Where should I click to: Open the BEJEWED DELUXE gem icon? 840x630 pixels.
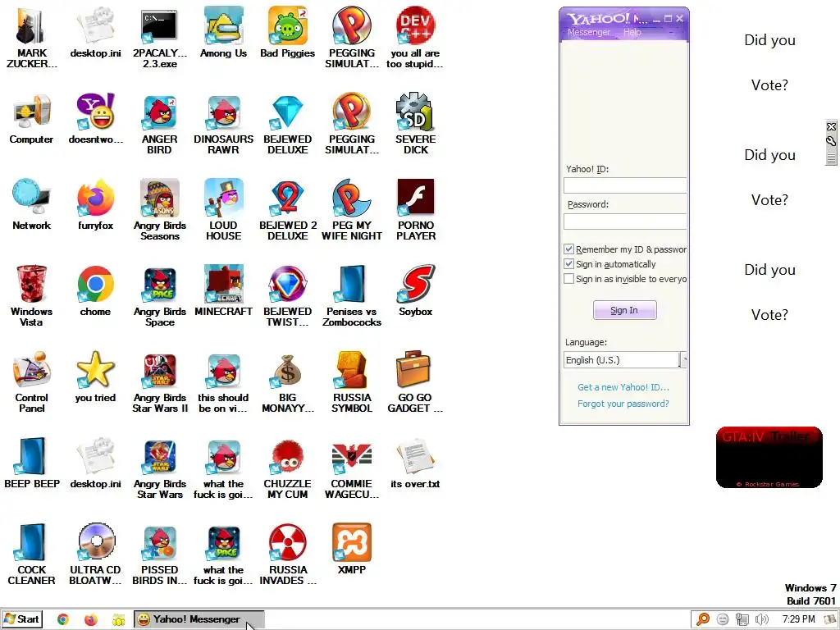coord(288,124)
